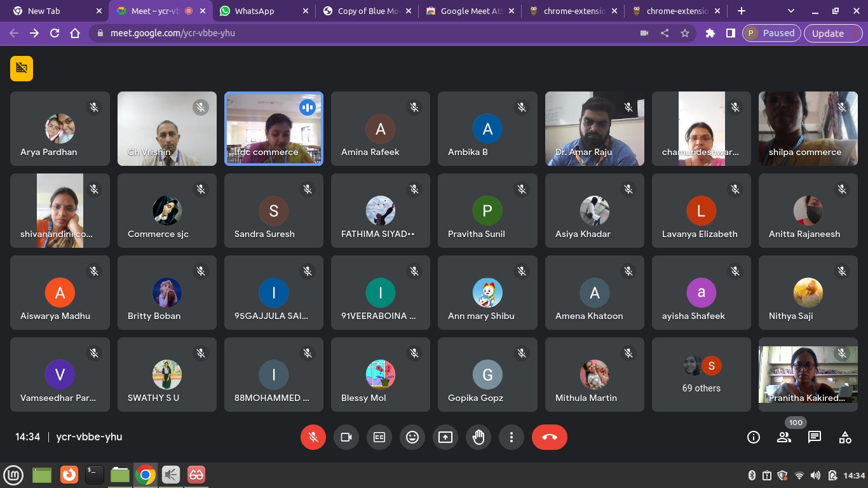Raise hand in the meeting
868x488 pixels.
478,437
